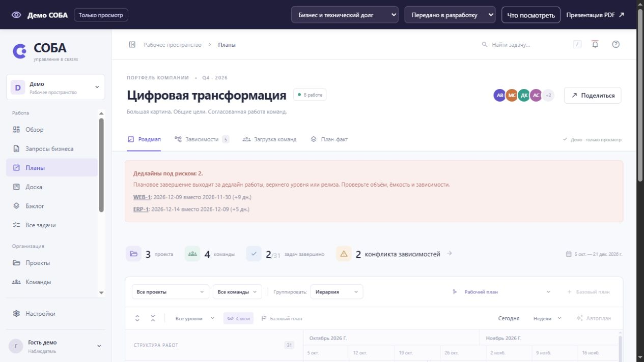Switch to Роадмап tab
The image size is (644, 362).
coord(144,139)
